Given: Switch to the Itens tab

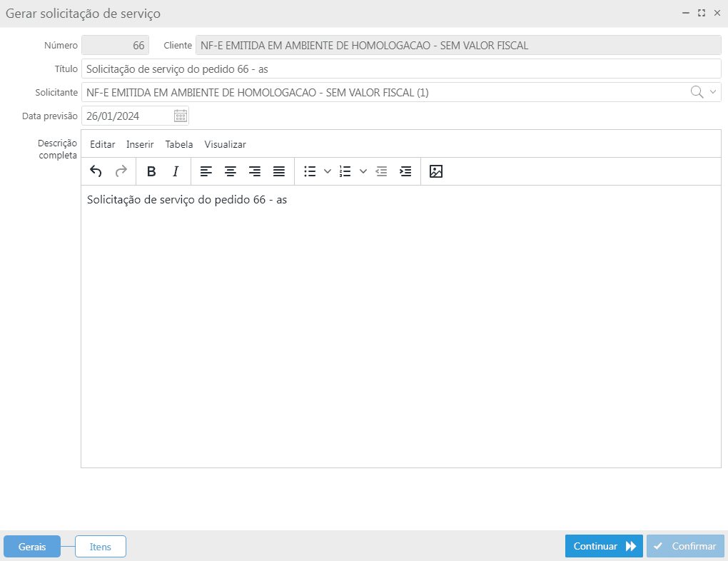Looking at the screenshot, I should tap(101, 547).
